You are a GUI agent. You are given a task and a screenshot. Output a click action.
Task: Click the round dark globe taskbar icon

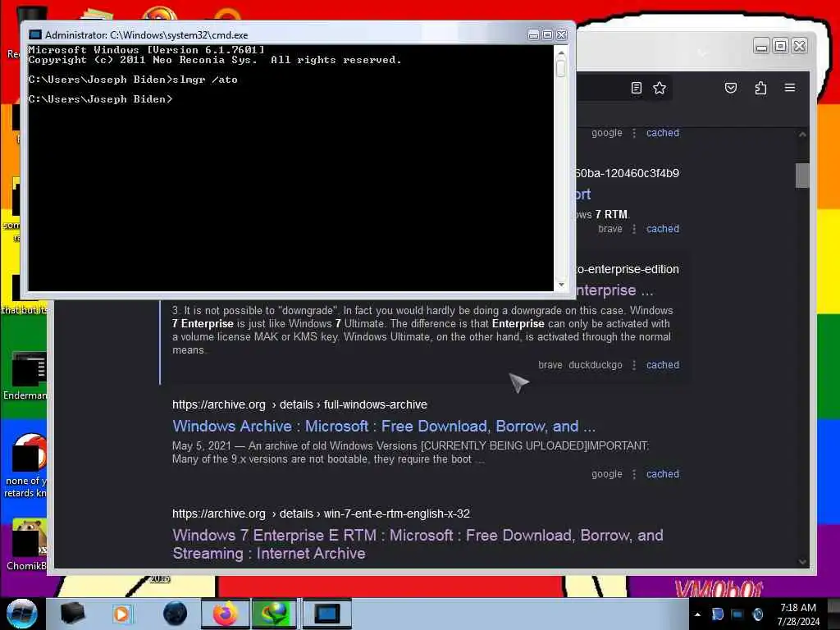click(176, 614)
